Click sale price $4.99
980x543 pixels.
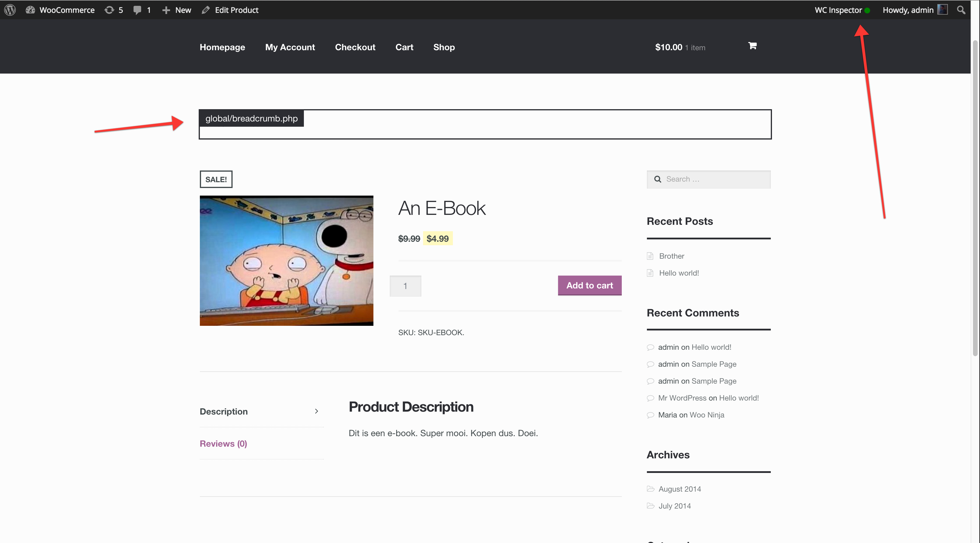click(437, 239)
